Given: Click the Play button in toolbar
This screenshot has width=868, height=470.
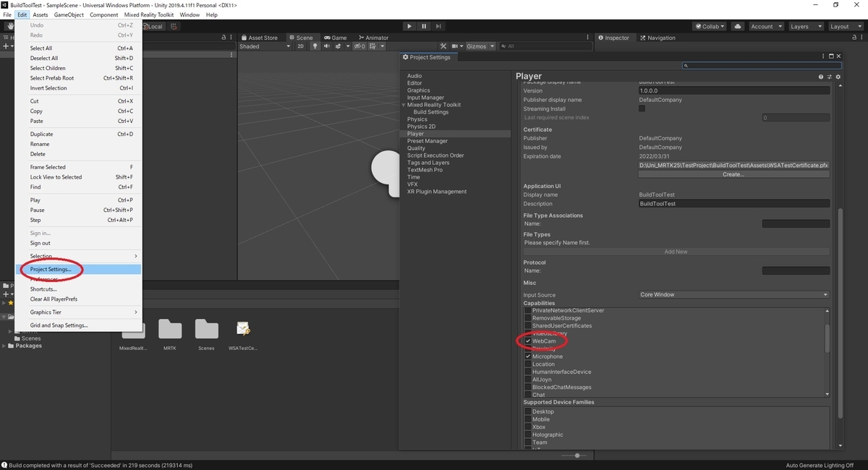Looking at the screenshot, I should (409, 26).
